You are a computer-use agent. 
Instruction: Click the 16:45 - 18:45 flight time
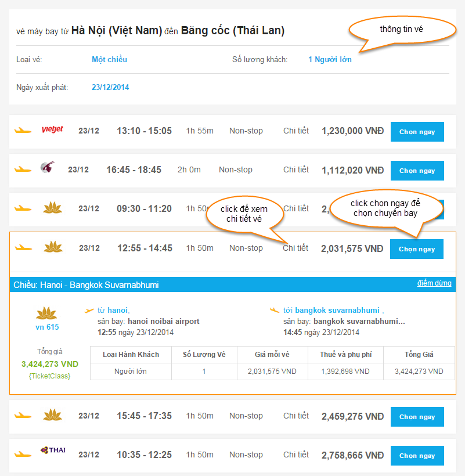pyautogui.click(x=134, y=170)
